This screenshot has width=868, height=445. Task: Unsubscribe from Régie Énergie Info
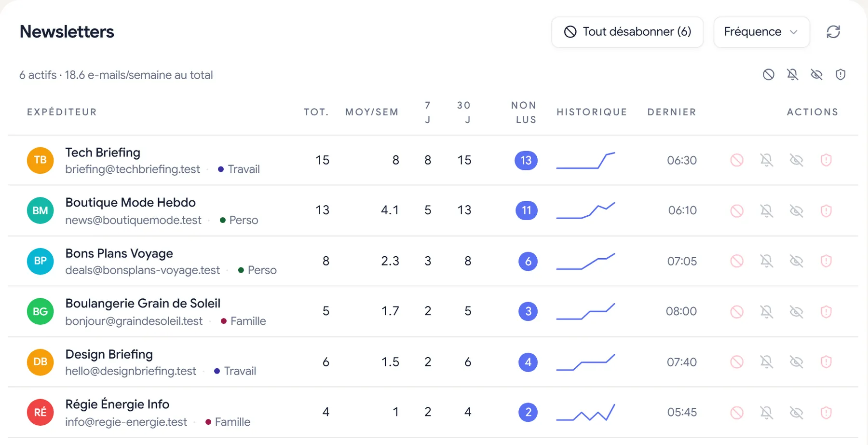pyautogui.click(x=737, y=413)
